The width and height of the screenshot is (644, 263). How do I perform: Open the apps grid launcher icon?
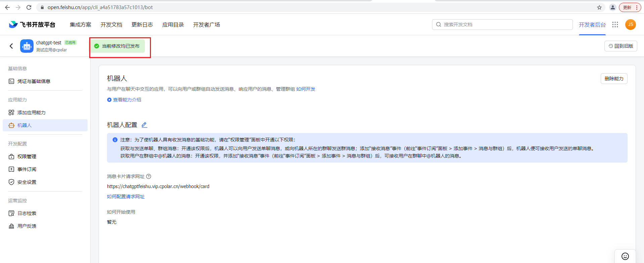point(615,25)
